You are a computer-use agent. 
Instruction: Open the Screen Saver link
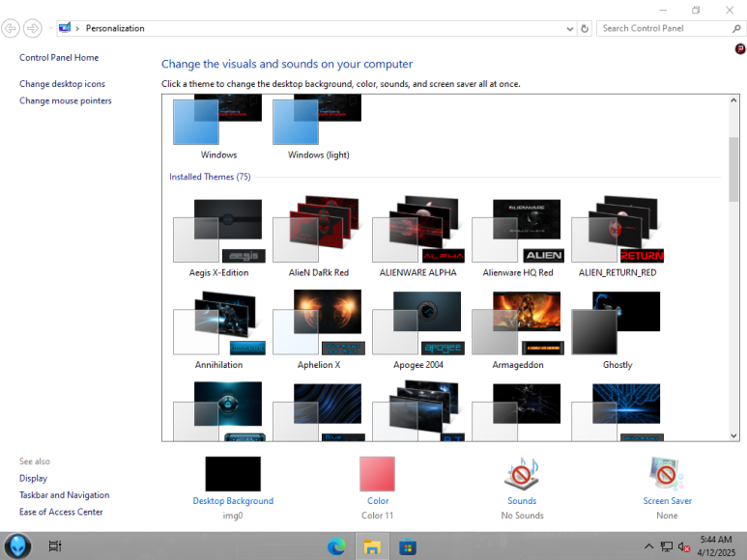click(667, 501)
